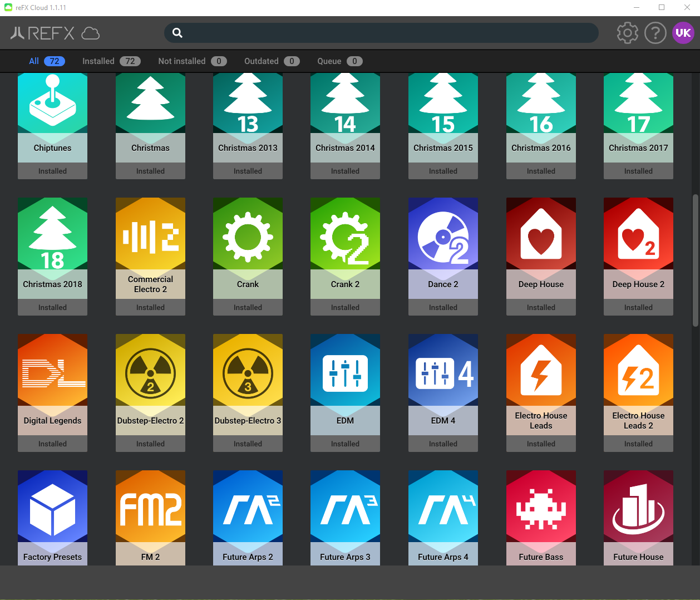Click the FM 2 name label
Screen dimensions: 700x600
tap(150, 557)
